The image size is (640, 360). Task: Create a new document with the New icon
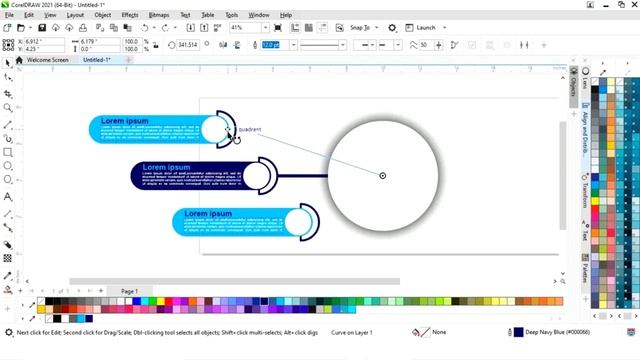pos(7,28)
